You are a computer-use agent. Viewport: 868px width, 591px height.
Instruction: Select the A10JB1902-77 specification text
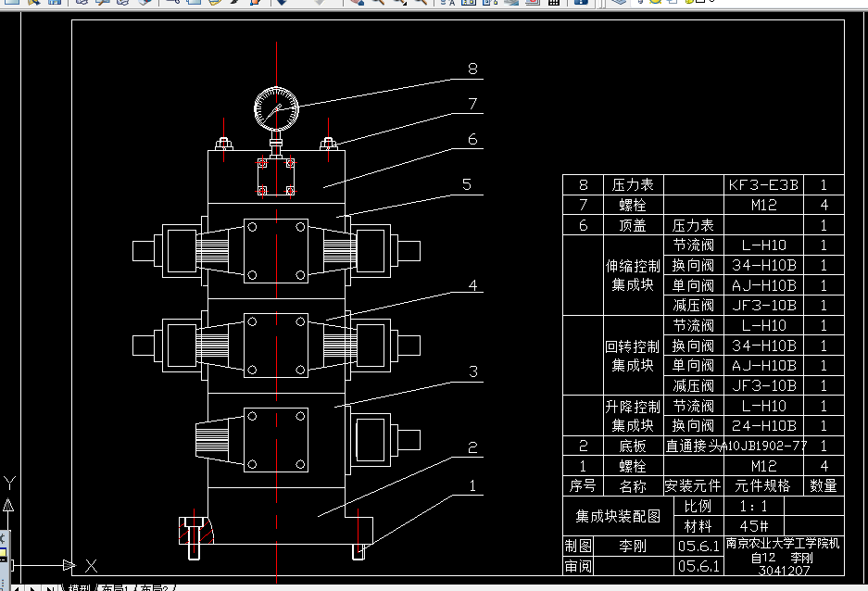click(x=764, y=446)
